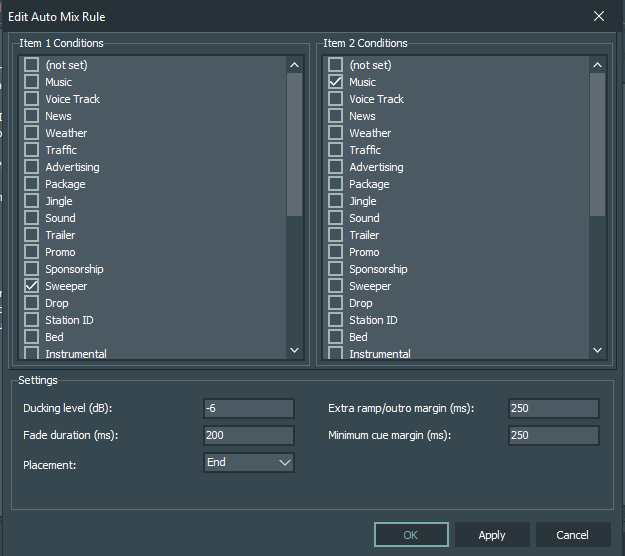The image size is (625, 556).
Task: Close the Edit Auto Mix Rule dialog
Action: coord(599,16)
